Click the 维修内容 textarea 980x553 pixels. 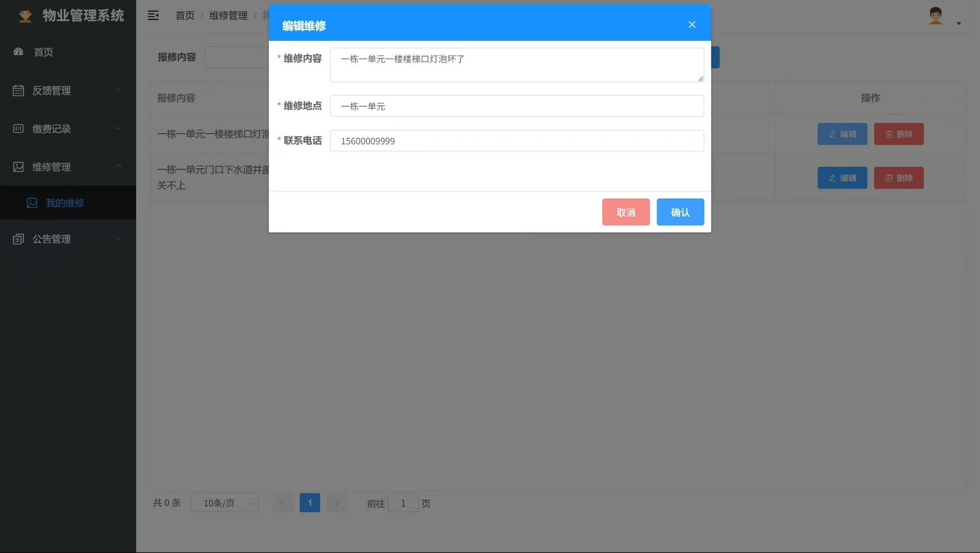(x=517, y=65)
